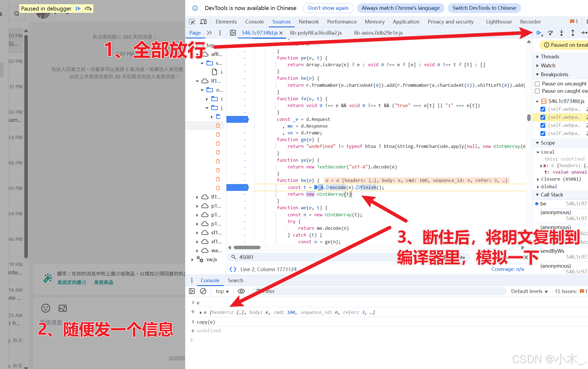Open the Search drawer tab
Viewport: 588px width, 369px height.
[235, 280]
